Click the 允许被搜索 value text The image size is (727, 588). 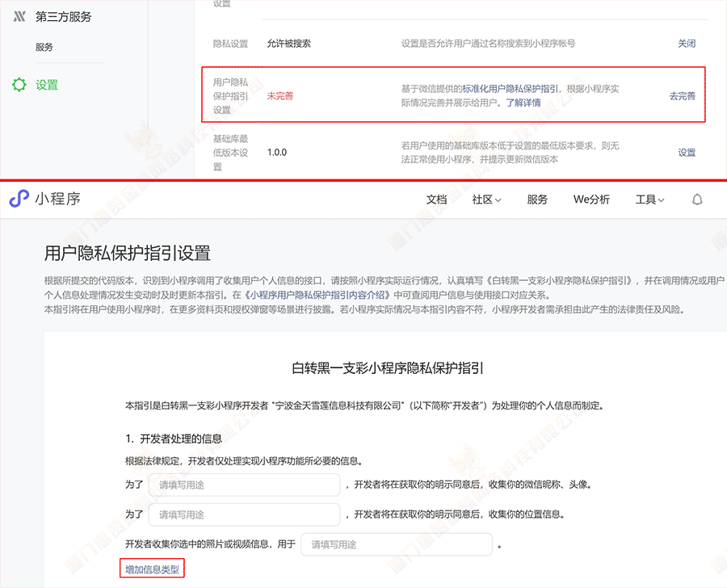289,44
